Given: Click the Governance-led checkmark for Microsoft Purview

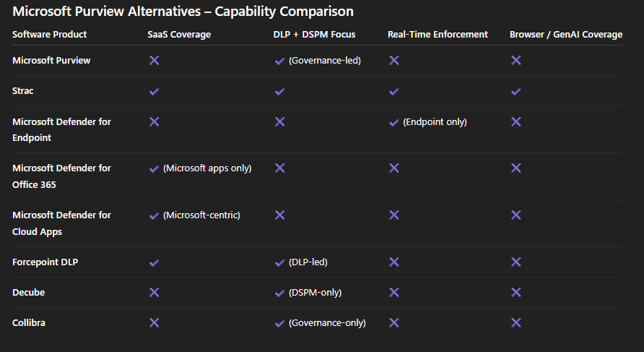Looking at the screenshot, I should tap(279, 61).
